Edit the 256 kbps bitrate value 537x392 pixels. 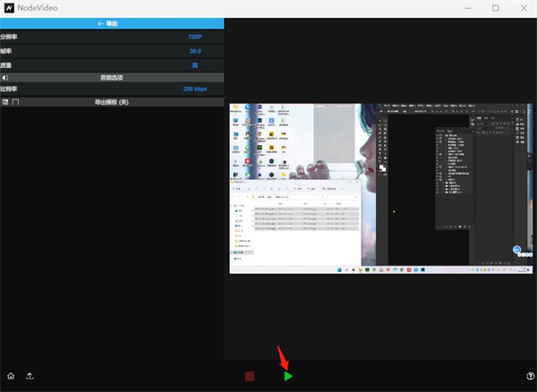194,89
